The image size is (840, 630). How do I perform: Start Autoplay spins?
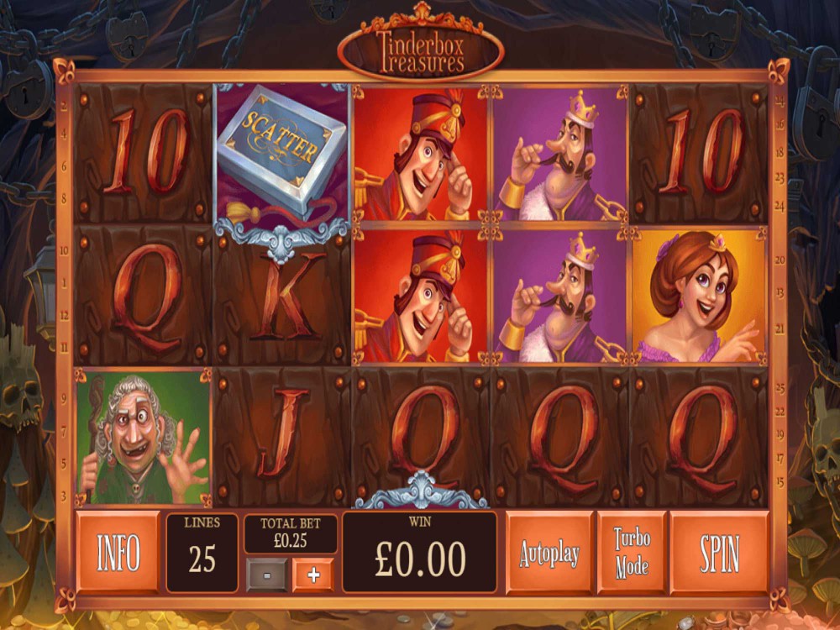click(549, 553)
